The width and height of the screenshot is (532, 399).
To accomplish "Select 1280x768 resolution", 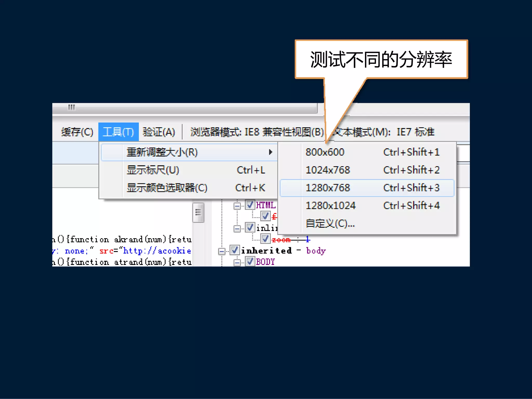I will point(367,188).
